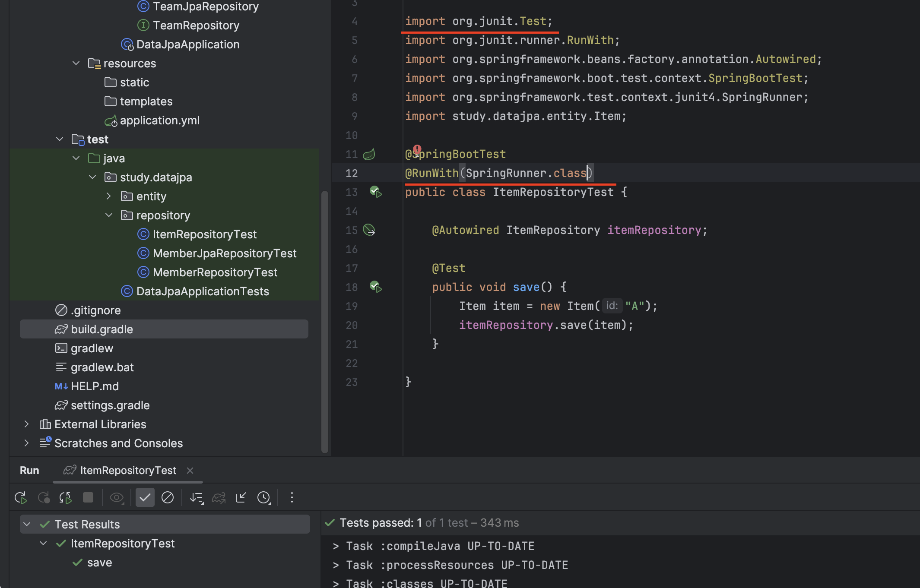
Task: Expand Scratches and Consoles node
Action: tap(27, 443)
